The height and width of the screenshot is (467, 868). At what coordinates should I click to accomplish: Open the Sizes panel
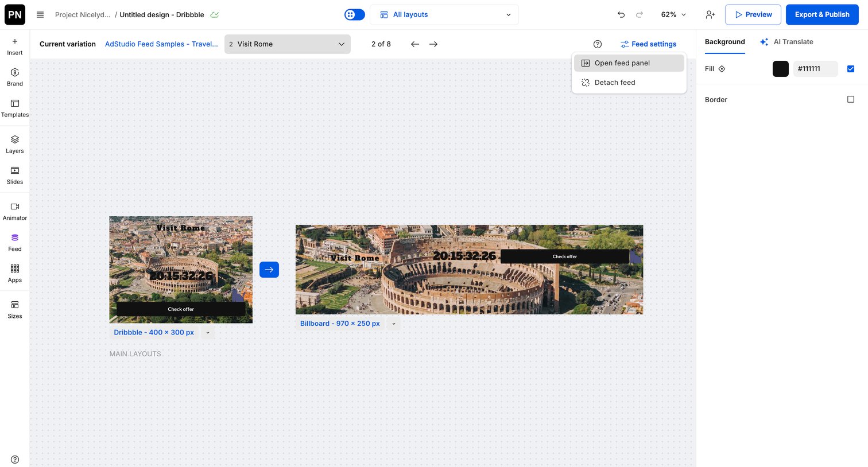click(15, 310)
